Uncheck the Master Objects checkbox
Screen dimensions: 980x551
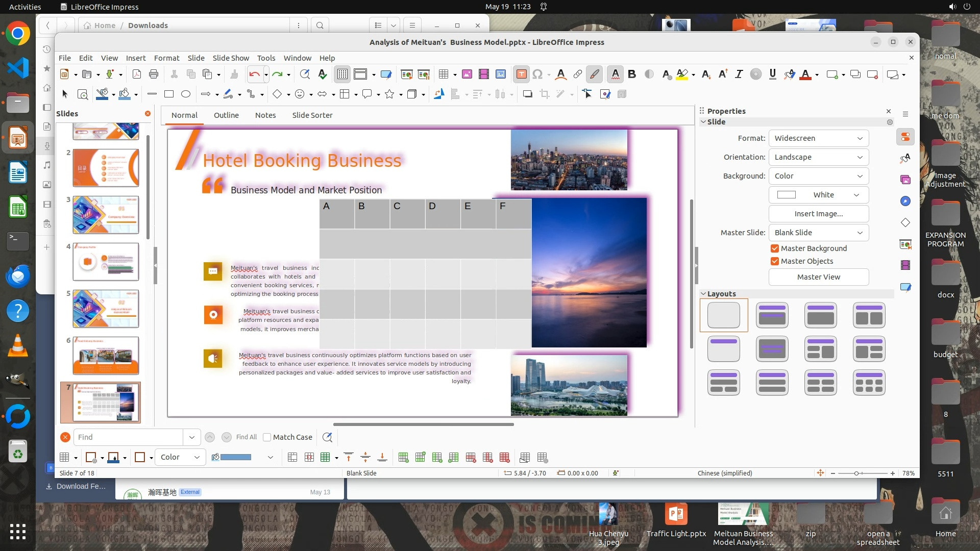coord(775,261)
